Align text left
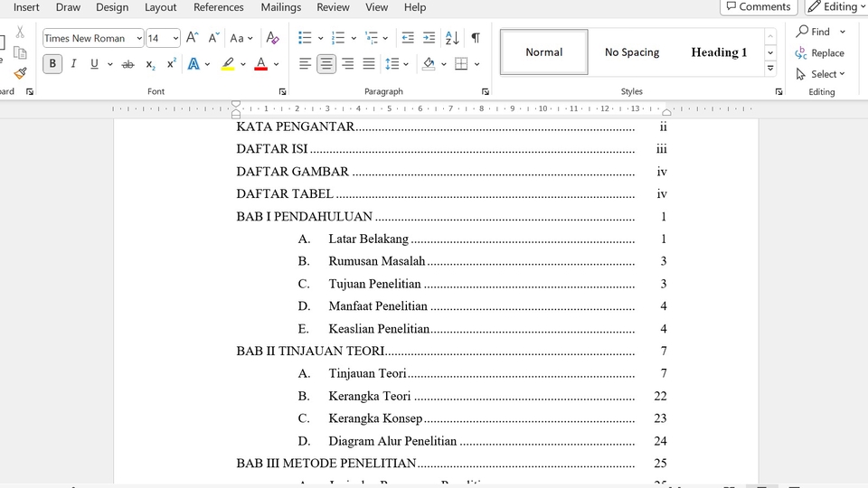This screenshot has height=488, width=868. tap(305, 63)
